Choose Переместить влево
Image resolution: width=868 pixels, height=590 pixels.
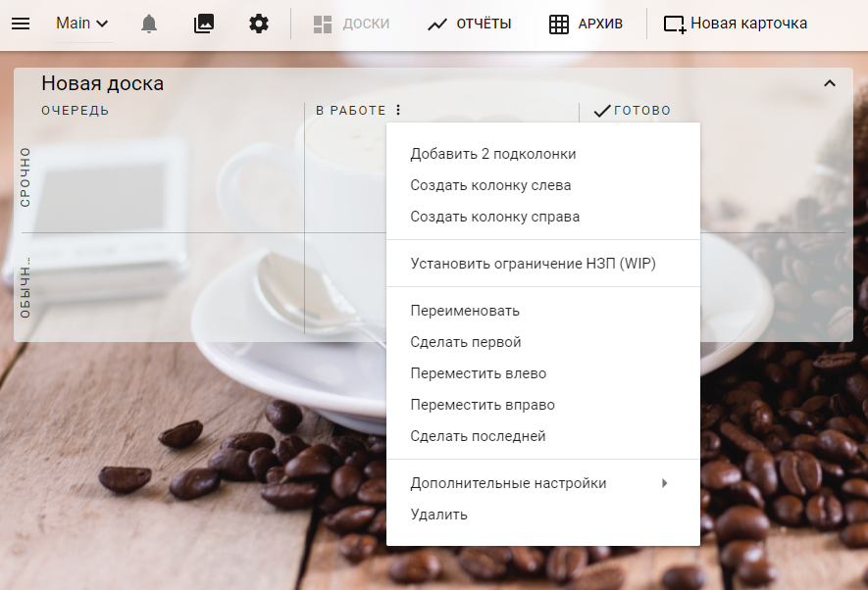coord(543,373)
